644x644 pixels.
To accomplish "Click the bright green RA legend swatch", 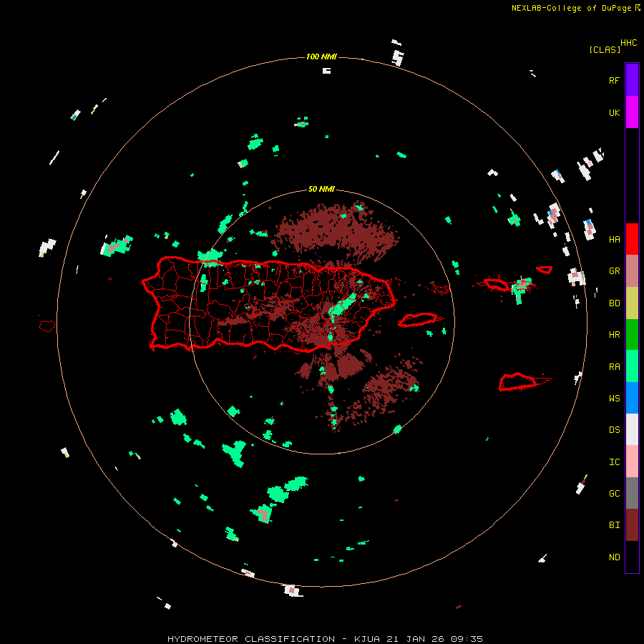I will [x=632, y=366].
